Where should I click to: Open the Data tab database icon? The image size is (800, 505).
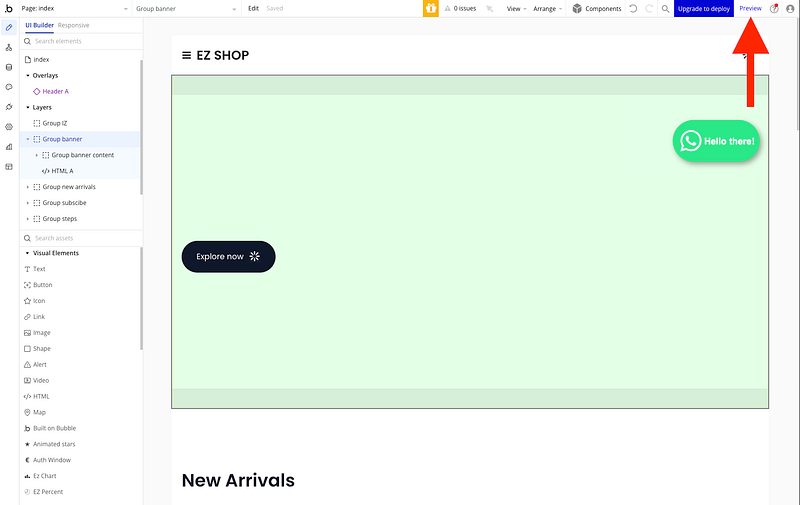click(9, 67)
